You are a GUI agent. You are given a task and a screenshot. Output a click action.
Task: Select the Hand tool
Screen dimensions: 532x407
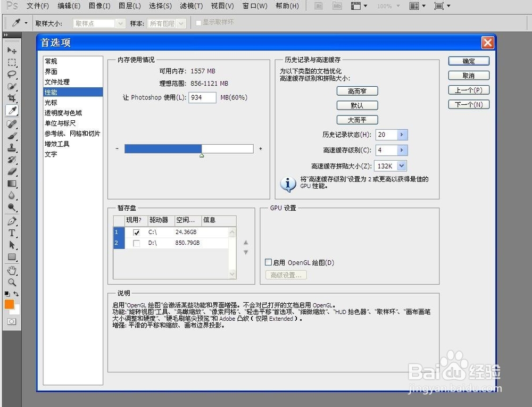pos(12,270)
